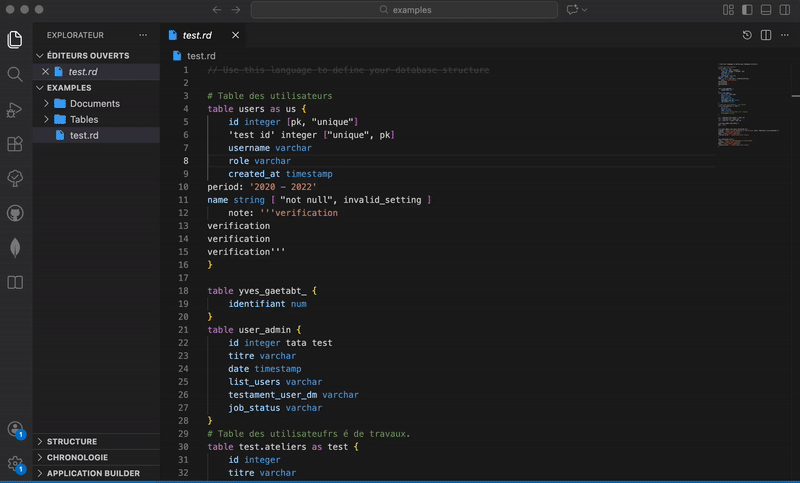Close the test.rd tab
Image resolution: width=800 pixels, height=483 pixels.
[236, 35]
